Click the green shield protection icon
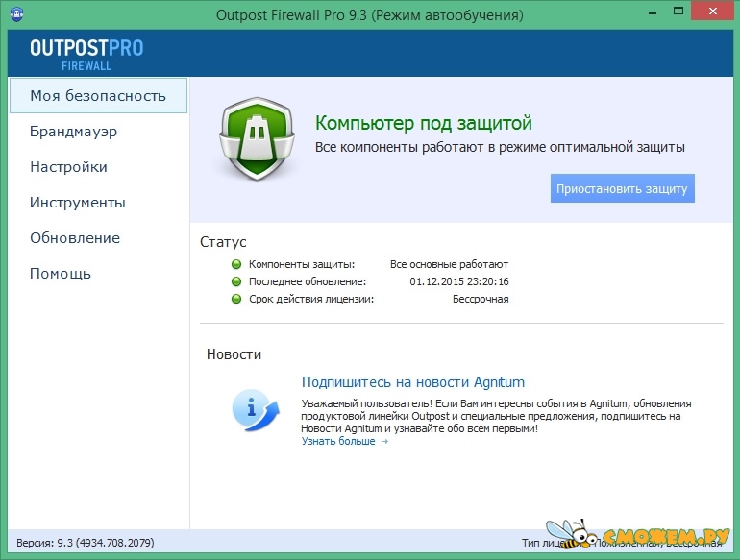The height and width of the screenshot is (560, 740). 258,138
